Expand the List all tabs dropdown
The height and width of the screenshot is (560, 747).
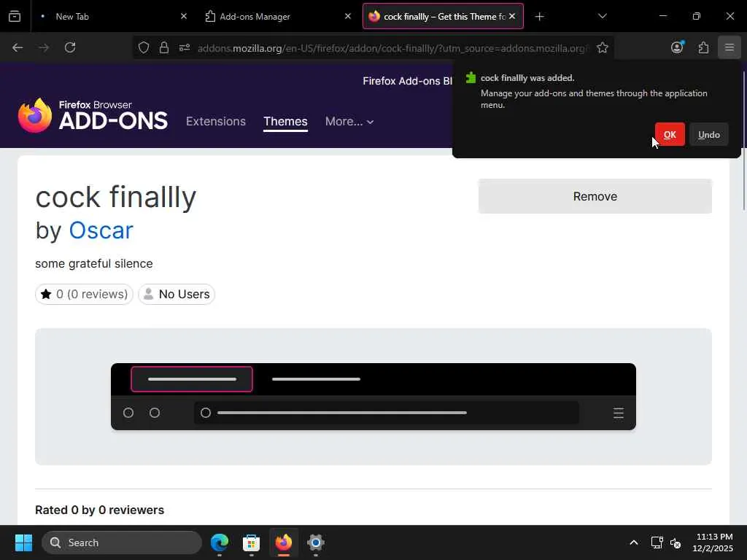[602, 16]
